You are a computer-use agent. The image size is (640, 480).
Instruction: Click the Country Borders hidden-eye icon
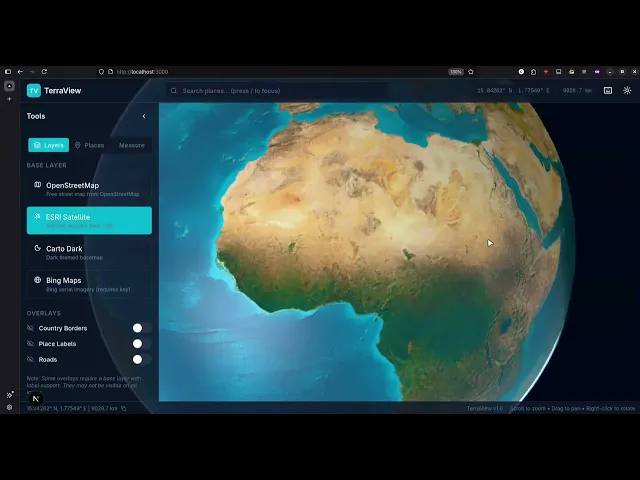pos(30,328)
